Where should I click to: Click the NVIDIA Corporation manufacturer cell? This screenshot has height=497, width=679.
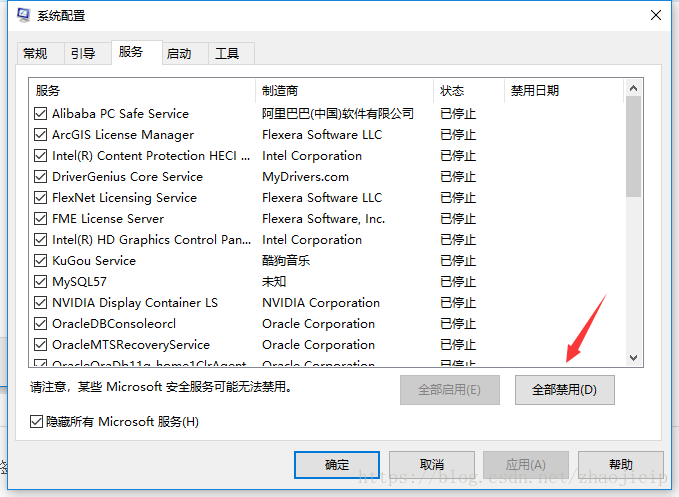pos(321,303)
